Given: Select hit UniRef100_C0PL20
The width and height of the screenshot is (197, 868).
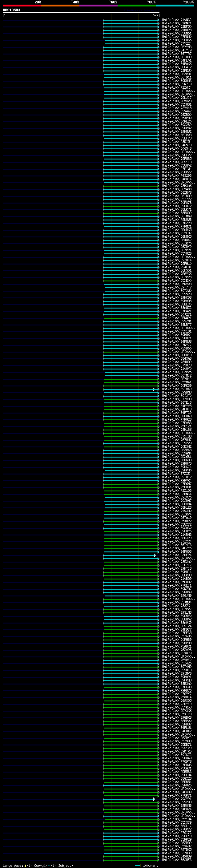Looking at the screenshot, I should point(176,121).
